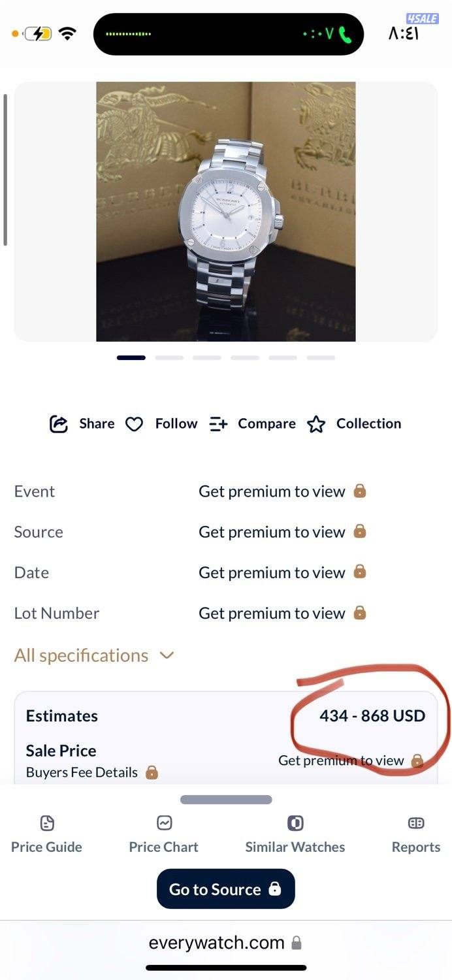The height and width of the screenshot is (980, 452).
Task: Select the last image carousel indicator
Action: pos(321,357)
